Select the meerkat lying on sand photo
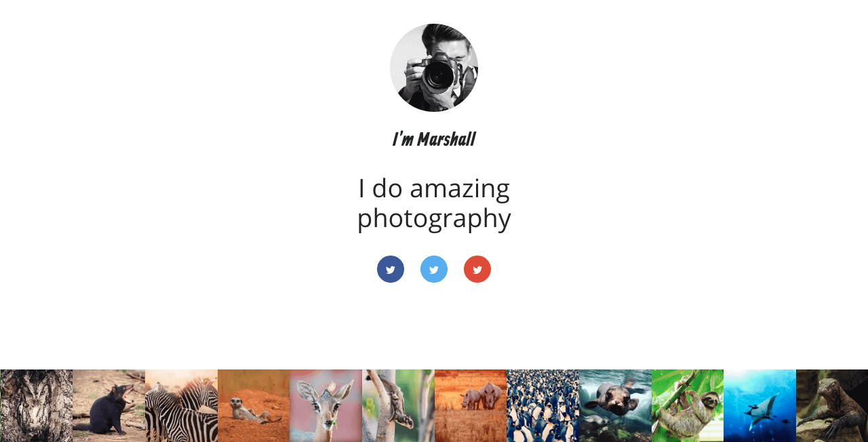 pyautogui.click(x=254, y=405)
